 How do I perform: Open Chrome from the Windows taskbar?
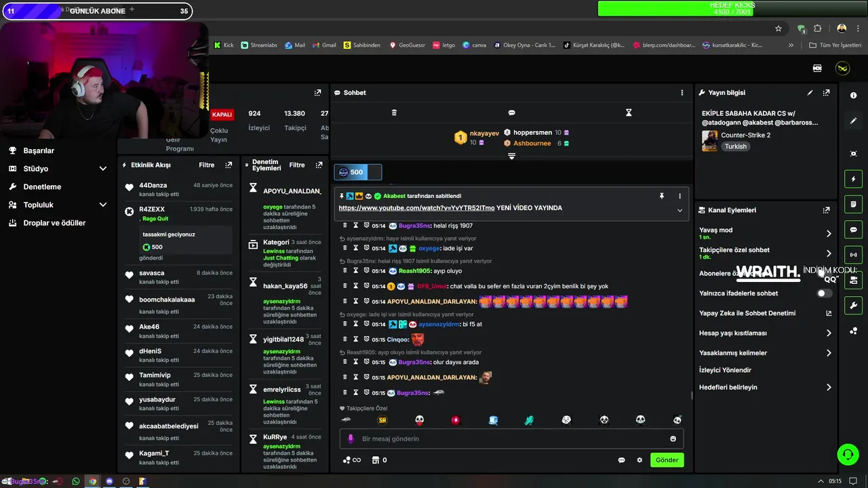click(93, 481)
